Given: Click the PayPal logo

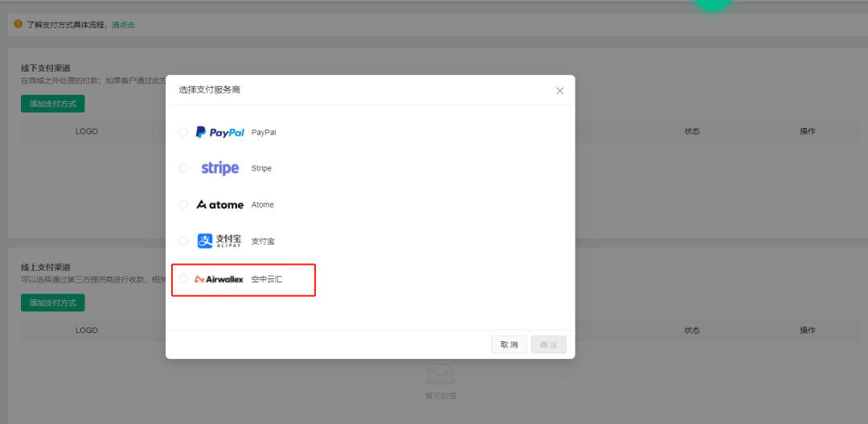Looking at the screenshot, I should point(220,132).
